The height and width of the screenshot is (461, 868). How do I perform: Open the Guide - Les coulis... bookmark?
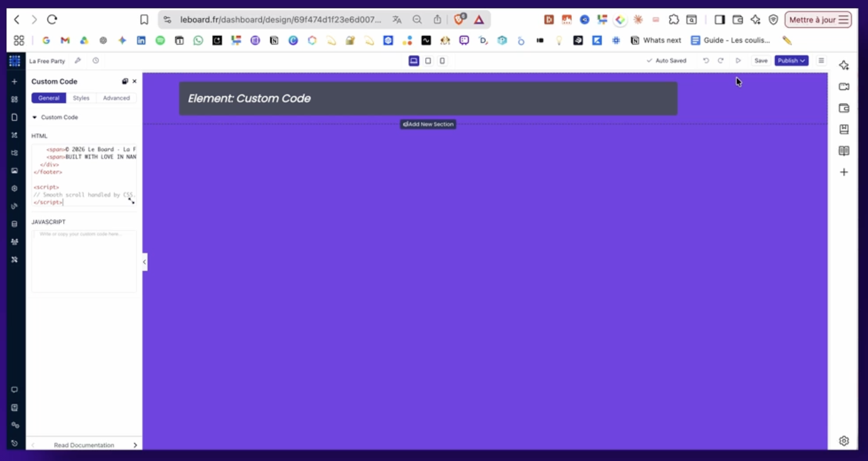tap(731, 41)
